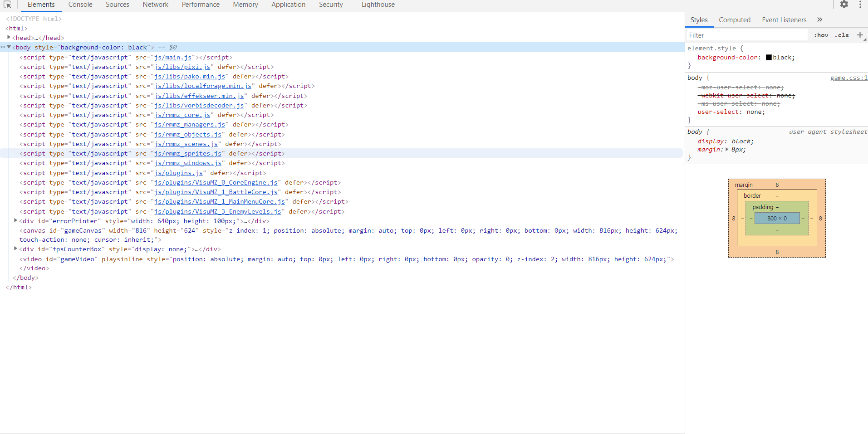Select the closing video tag row
Image resolution: width=868 pixels, height=434 pixels.
[34, 268]
